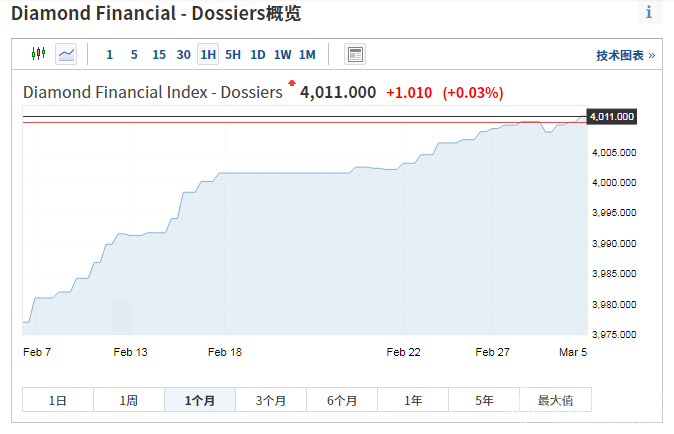Select the 1日 range tab
Screen dimensions: 674x434
pos(58,400)
